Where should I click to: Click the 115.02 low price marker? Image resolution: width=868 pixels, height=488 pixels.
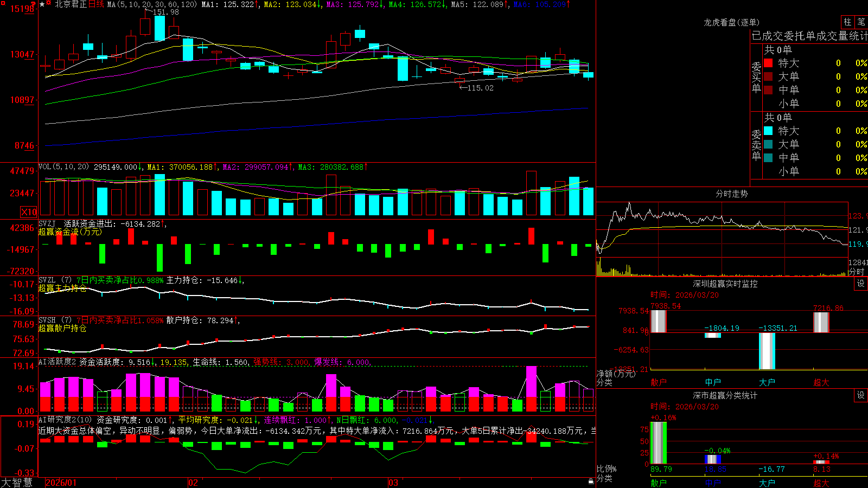tap(480, 88)
